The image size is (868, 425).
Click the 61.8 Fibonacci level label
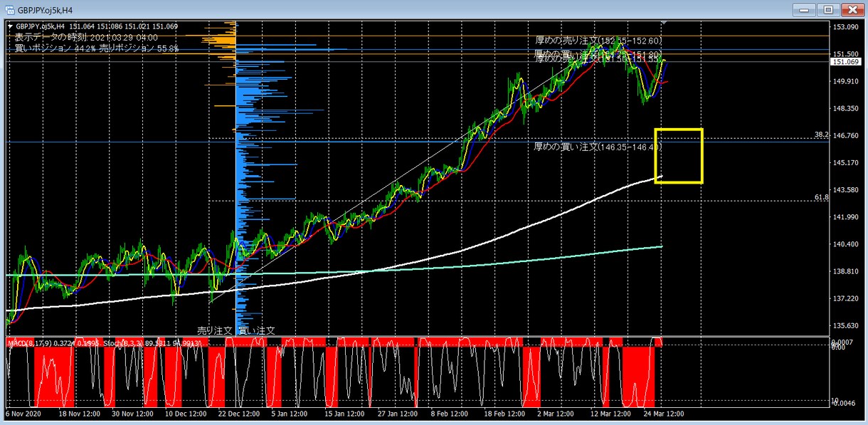pos(821,196)
